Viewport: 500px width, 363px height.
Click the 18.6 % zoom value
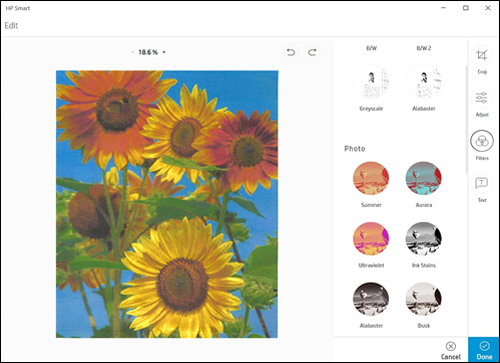coord(148,52)
